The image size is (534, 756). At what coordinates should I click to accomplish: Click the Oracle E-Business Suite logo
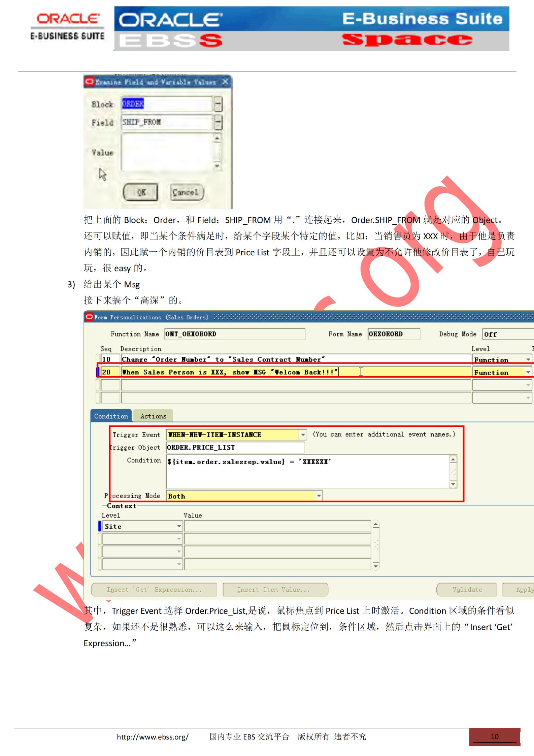coord(67,27)
